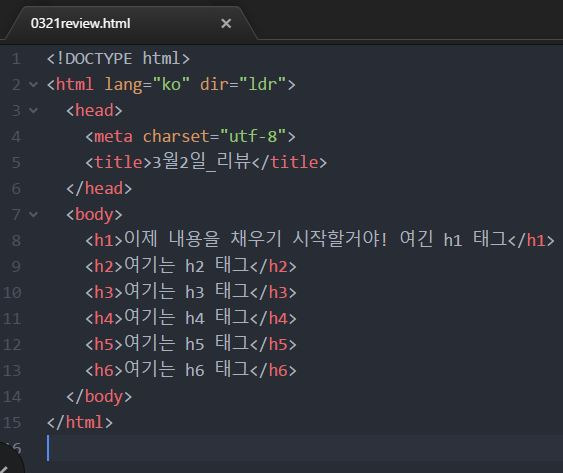Click the closing </body> tag
Viewport: 563px width, 473px height.
coord(99,397)
